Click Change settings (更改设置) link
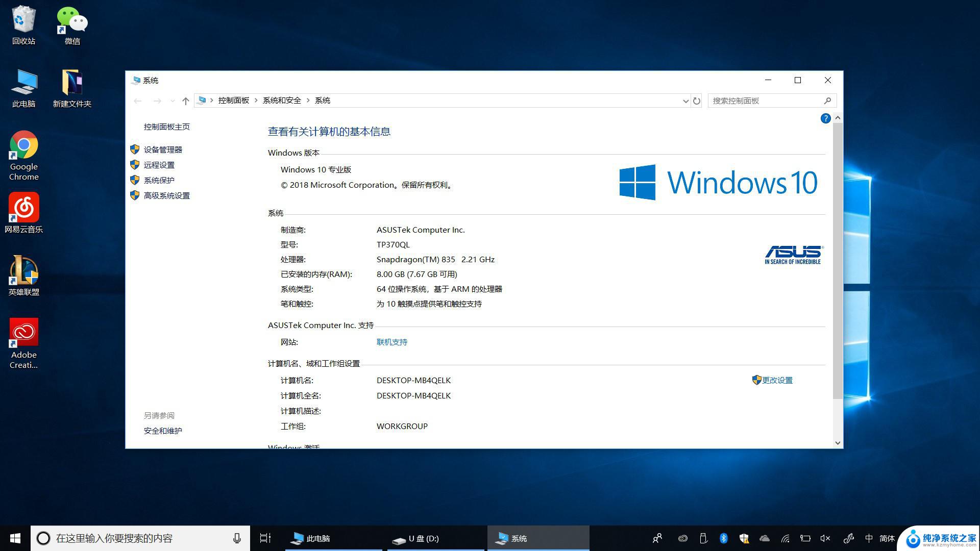The image size is (980, 551). tap(777, 380)
